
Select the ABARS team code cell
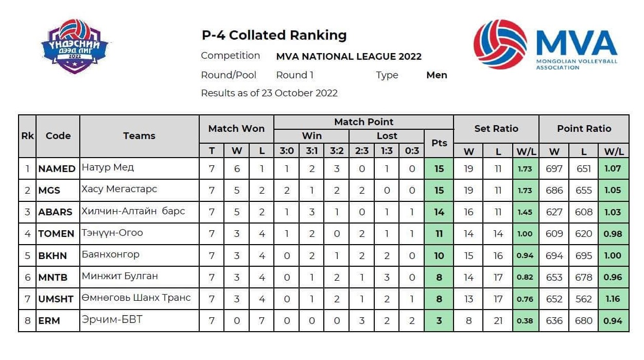pos(56,212)
